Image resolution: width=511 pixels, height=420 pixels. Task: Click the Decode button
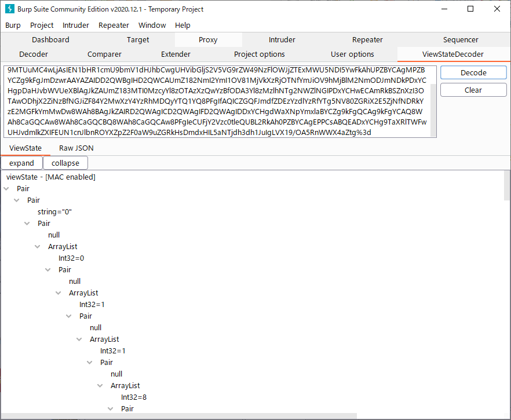coord(473,72)
